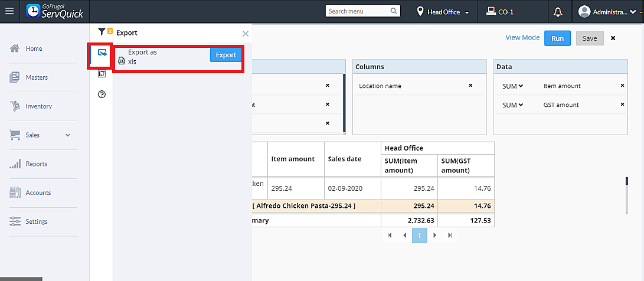Open the Reports menu item
This screenshot has height=281, width=644.
(36, 164)
